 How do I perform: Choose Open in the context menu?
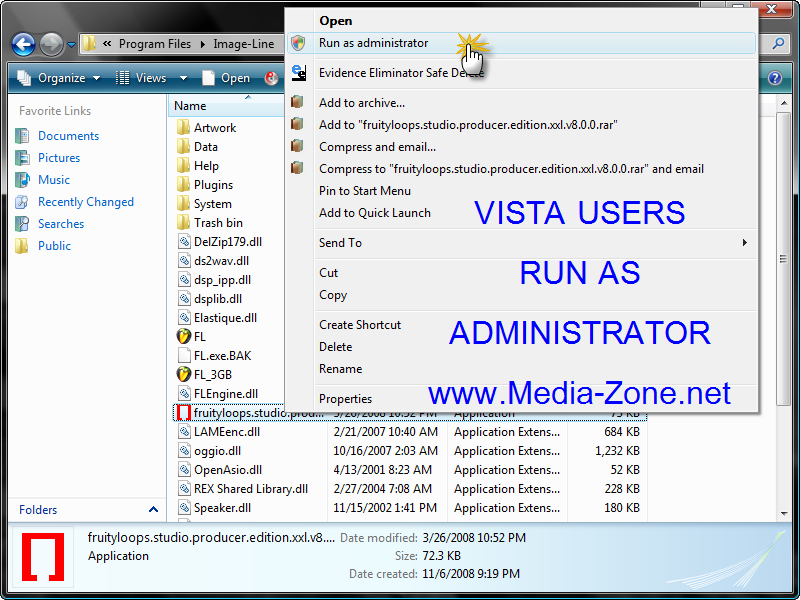pyautogui.click(x=521, y=21)
